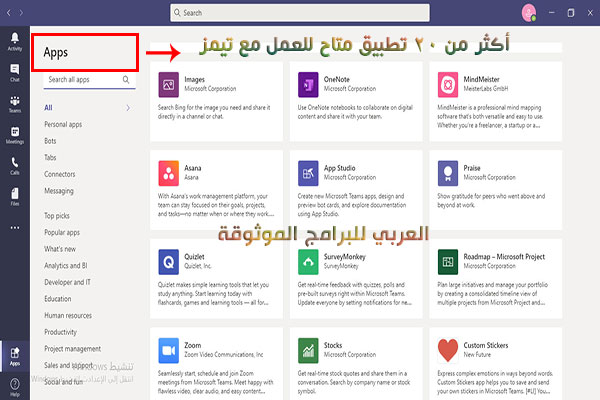
Task: Open the Top picks list
Action: click(57, 216)
